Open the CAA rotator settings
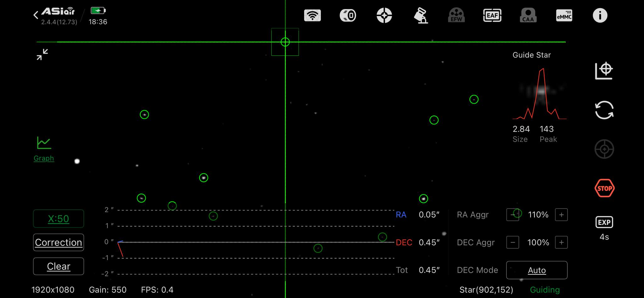The width and height of the screenshot is (644, 298). tap(528, 15)
